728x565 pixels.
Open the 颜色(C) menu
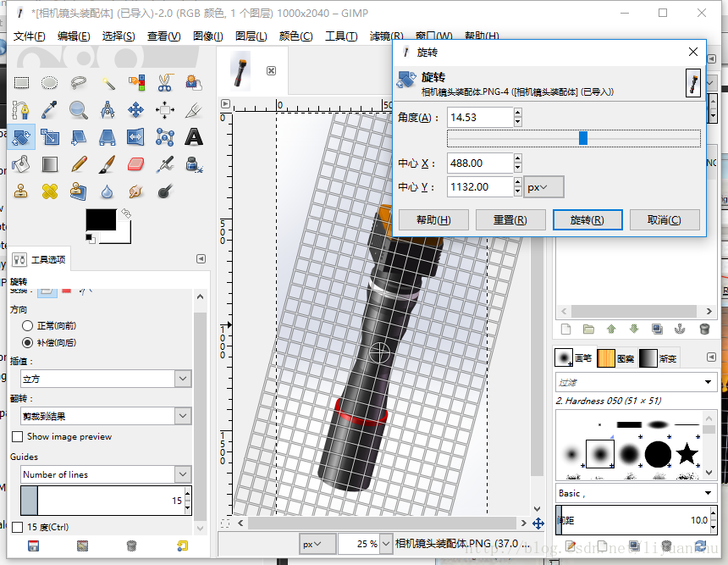(x=295, y=36)
